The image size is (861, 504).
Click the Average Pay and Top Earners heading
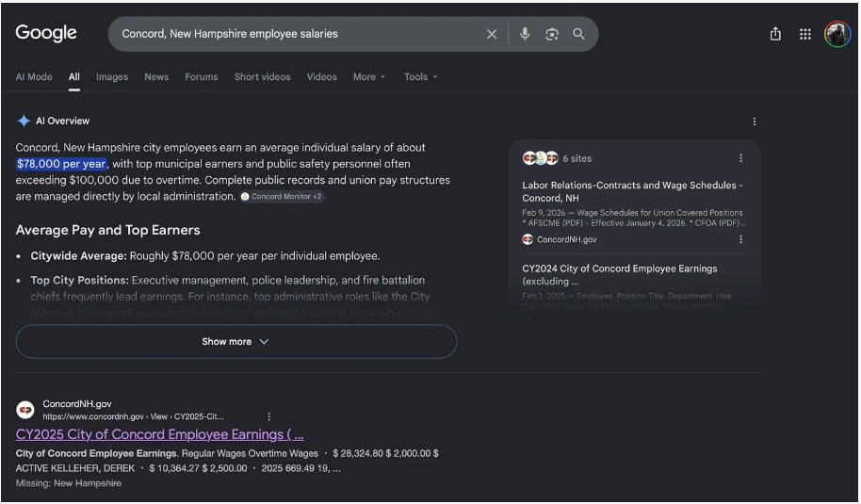pos(107,230)
